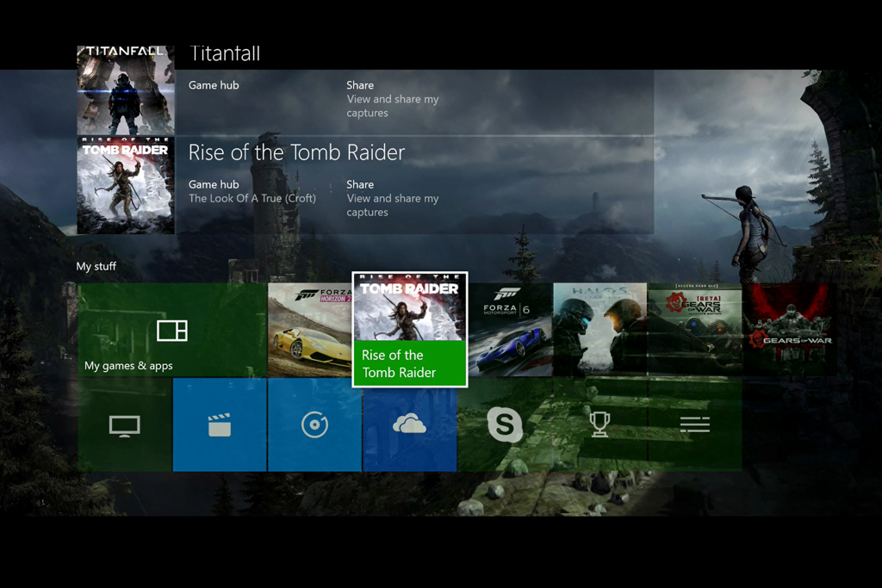Viewport: 882px width, 588px height.
Task: Open the Gears of War Beta tile
Action: pyautogui.click(x=695, y=330)
